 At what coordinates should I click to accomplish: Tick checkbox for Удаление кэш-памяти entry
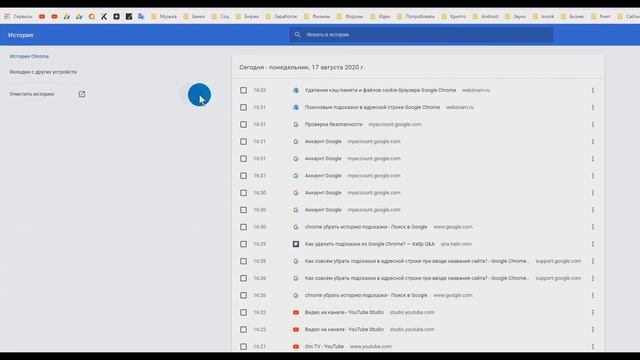(x=243, y=90)
